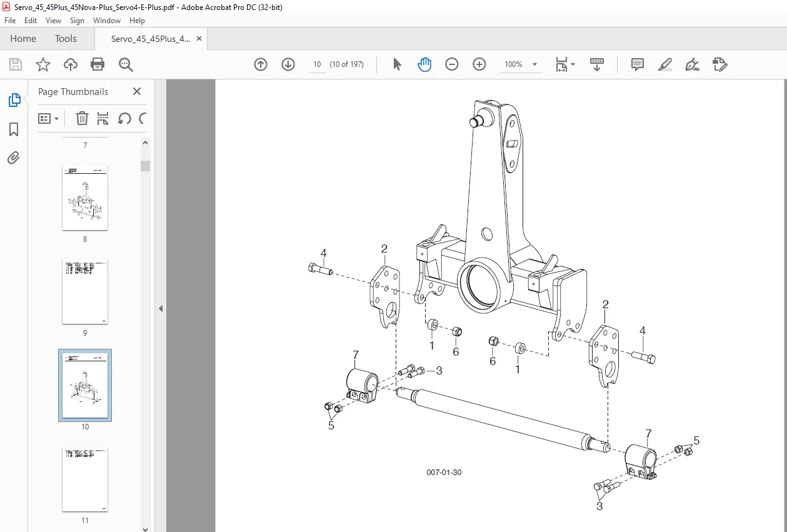Open the Help menu
The width and height of the screenshot is (787, 532).
coord(137,21)
